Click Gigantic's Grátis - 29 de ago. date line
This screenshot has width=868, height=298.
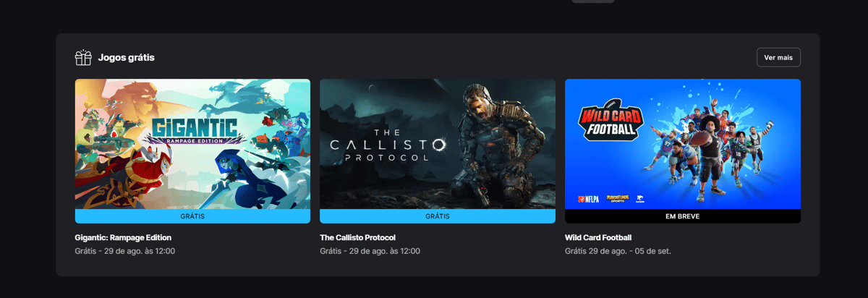(125, 251)
